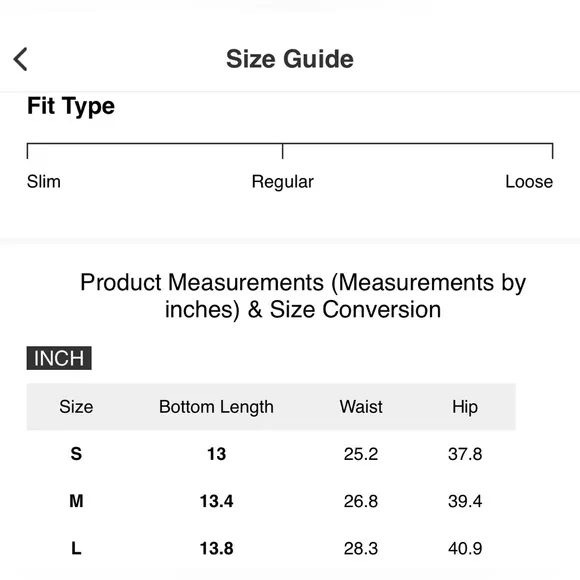580x580 pixels.
Task: Click the Size Guide title
Action: coord(290,59)
